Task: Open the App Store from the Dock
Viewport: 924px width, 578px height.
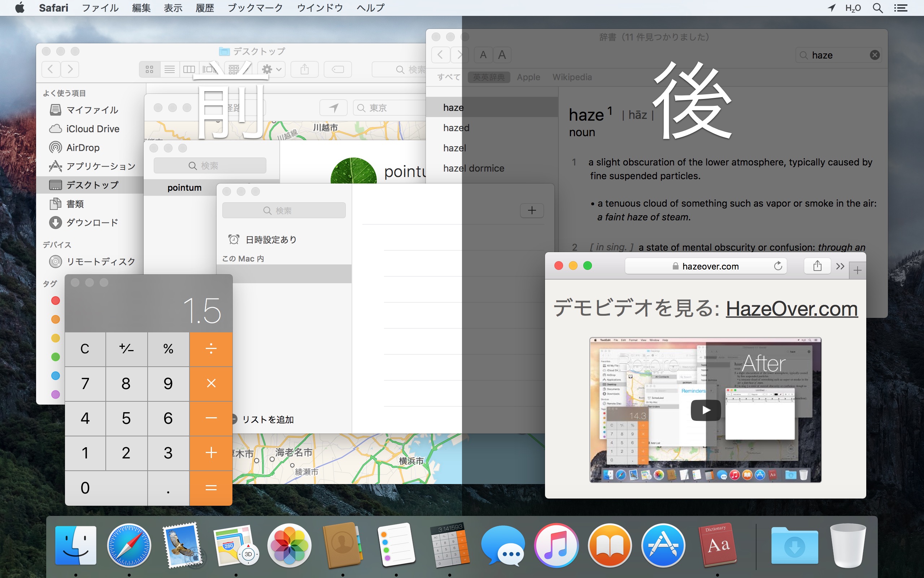Action: point(663,545)
